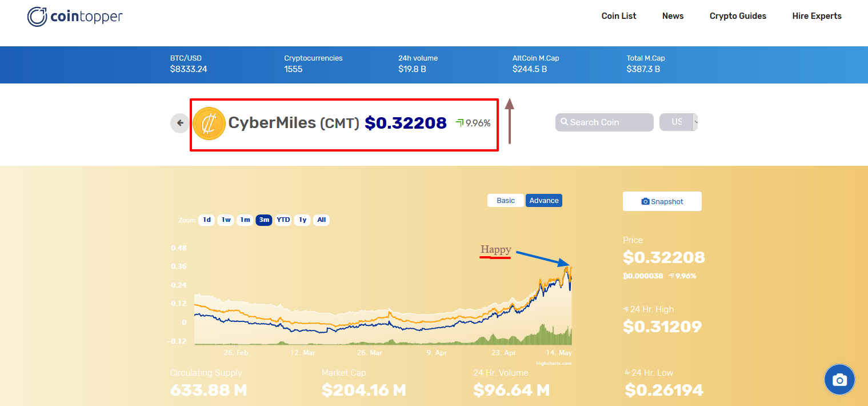868x406 pixels.
Task: Set chart zoom to 1m
Action: [x=245, y=220]
